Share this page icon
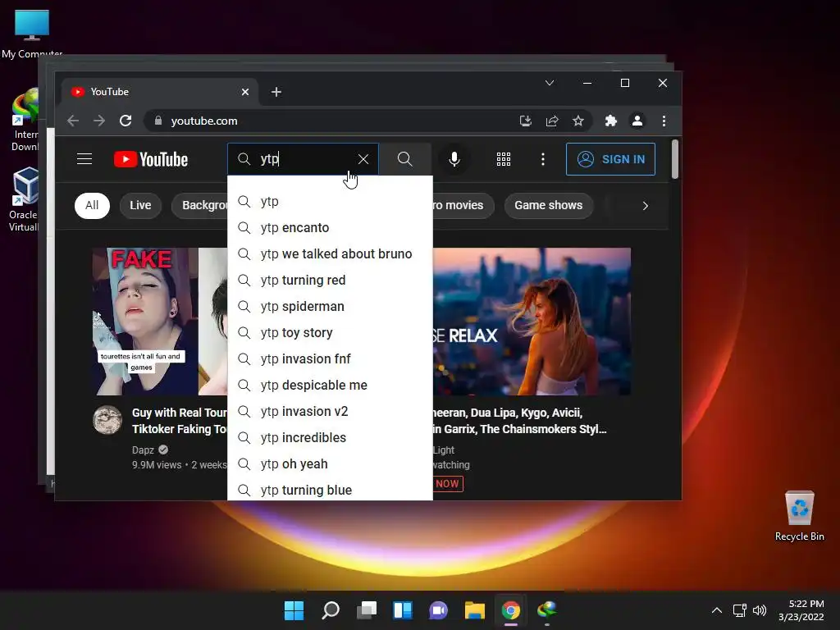 coord(552,121)
